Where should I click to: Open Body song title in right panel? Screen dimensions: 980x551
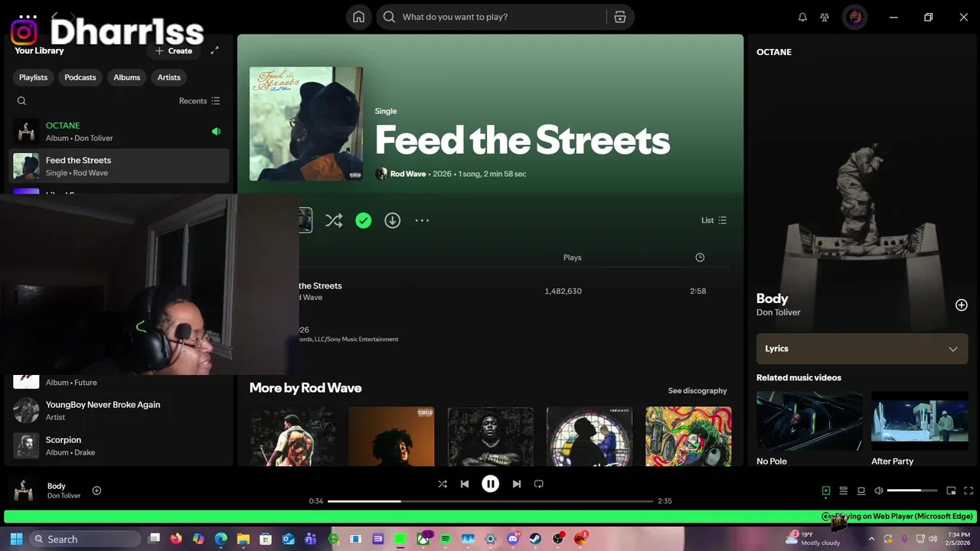(x=772, y=298)
